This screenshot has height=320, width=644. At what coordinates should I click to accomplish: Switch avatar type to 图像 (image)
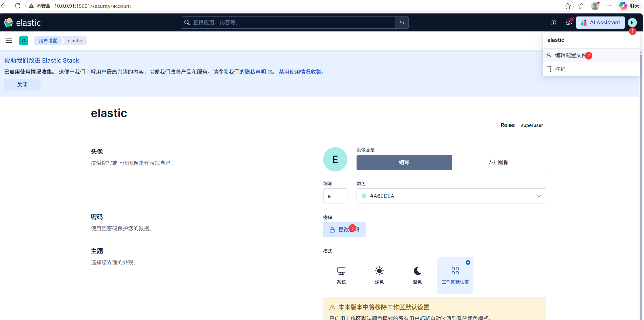coord(498,162)
